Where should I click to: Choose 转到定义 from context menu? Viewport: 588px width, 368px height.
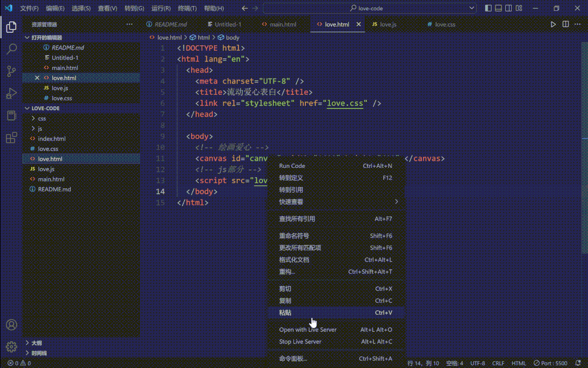336,178
